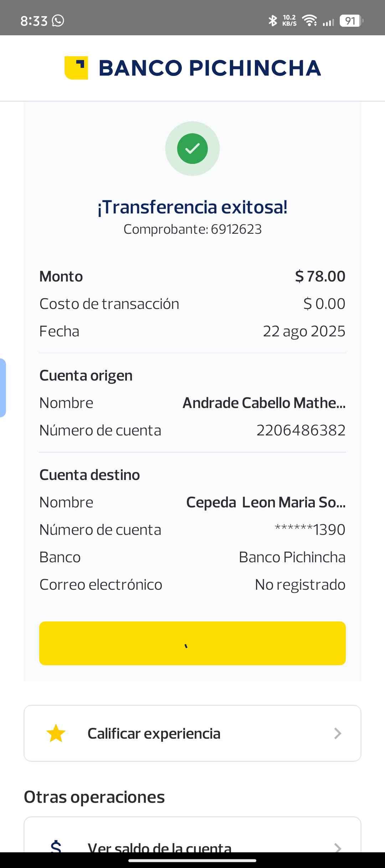This screenshot has width=385, height=868.
Task: Tap the green success checkmark icon
Action: tap(192, 149)
